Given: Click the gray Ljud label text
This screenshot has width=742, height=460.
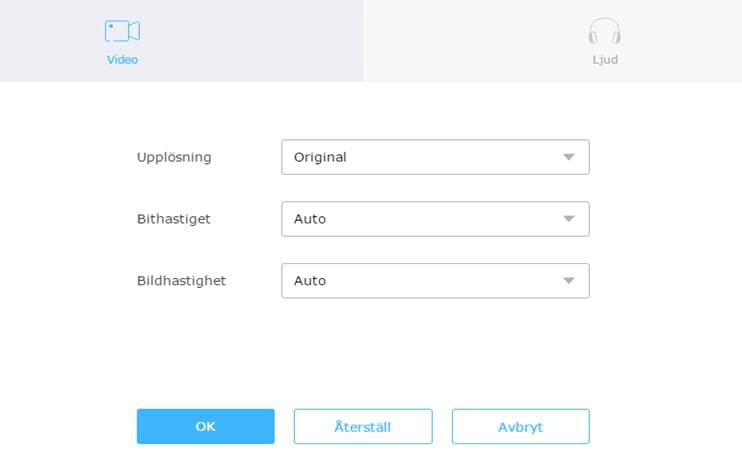Looking at the screenshot, I should (604, 60).
